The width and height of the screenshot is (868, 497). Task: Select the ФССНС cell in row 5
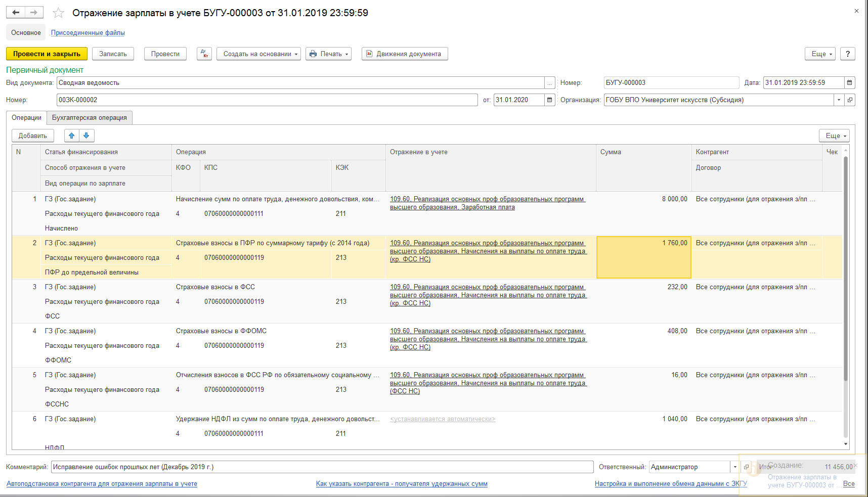tap(106, 404)
